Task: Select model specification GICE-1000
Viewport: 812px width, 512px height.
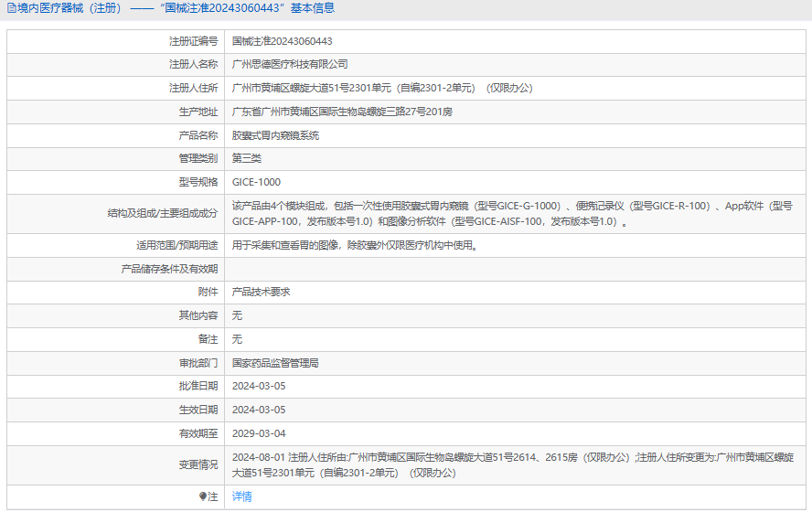Action: (256, 182)
